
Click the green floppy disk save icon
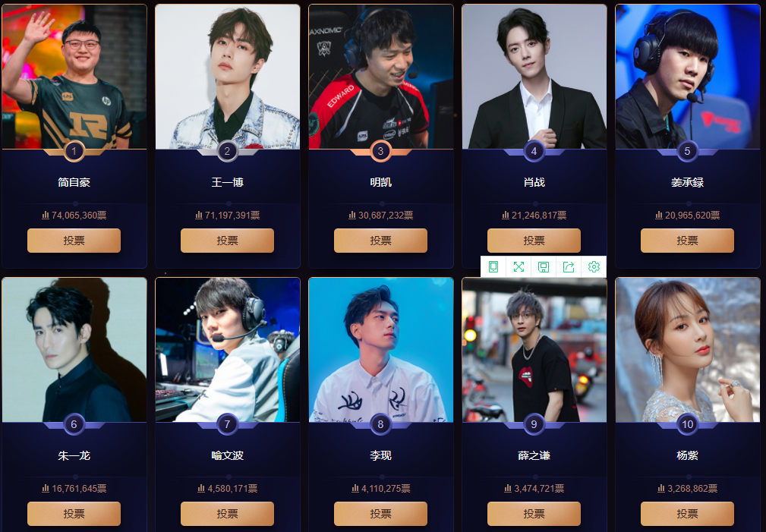(x=544, y=266)
